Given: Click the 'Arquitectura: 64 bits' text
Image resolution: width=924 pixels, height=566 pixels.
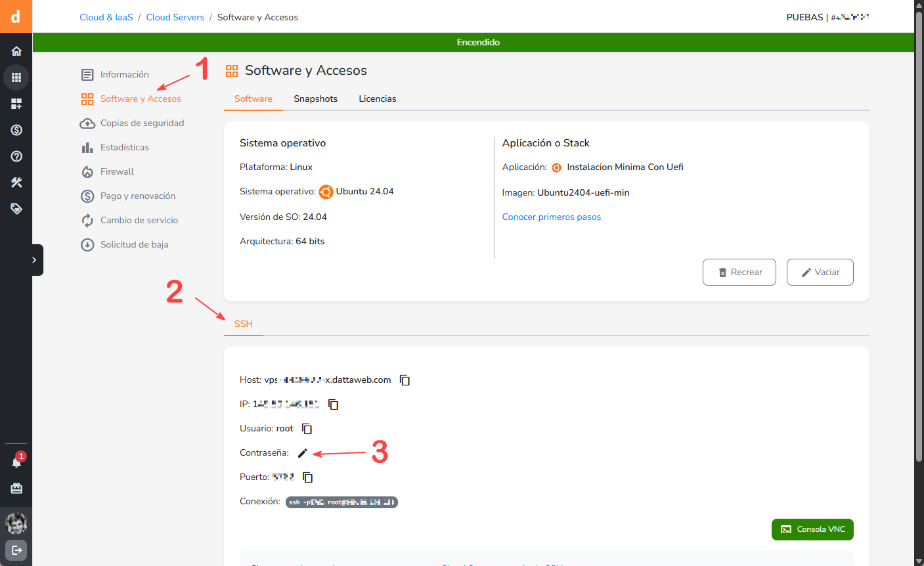Looking at the screenshot, I should 282,241.
